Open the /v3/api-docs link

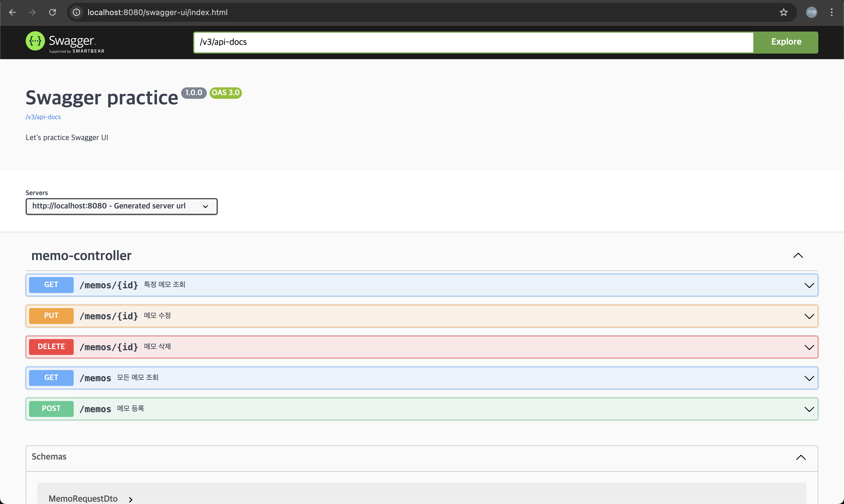[x=43, y=117]
